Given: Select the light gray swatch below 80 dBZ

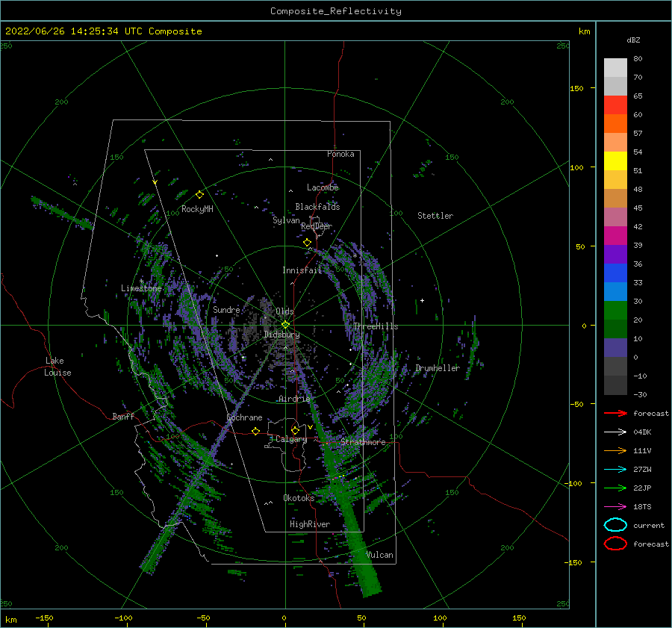Looking at the screenshot, I should pyautogui.click(x=615, y=68).
